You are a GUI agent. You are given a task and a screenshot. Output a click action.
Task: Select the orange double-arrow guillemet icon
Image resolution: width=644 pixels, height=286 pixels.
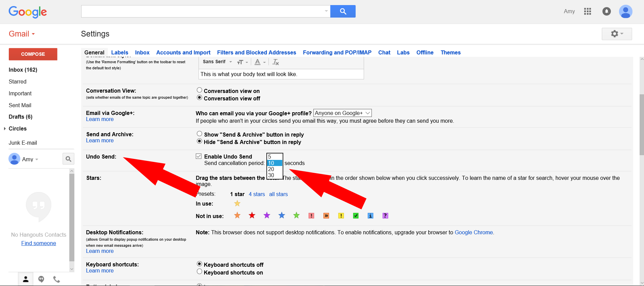click(x=326, y=216)
